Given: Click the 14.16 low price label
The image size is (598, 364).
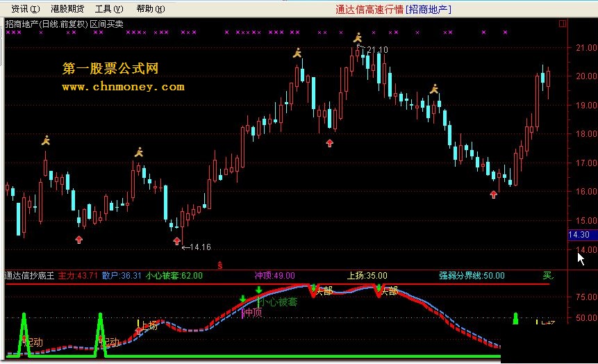Looking at the screenshot, I should pyautogui.click(x=200, y=247).
